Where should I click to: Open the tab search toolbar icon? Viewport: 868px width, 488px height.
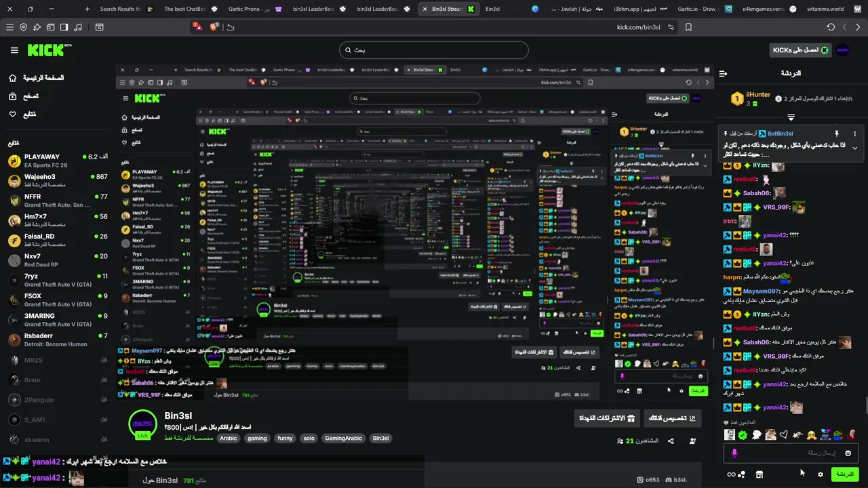pyautogui.click(x=99, y=27)
